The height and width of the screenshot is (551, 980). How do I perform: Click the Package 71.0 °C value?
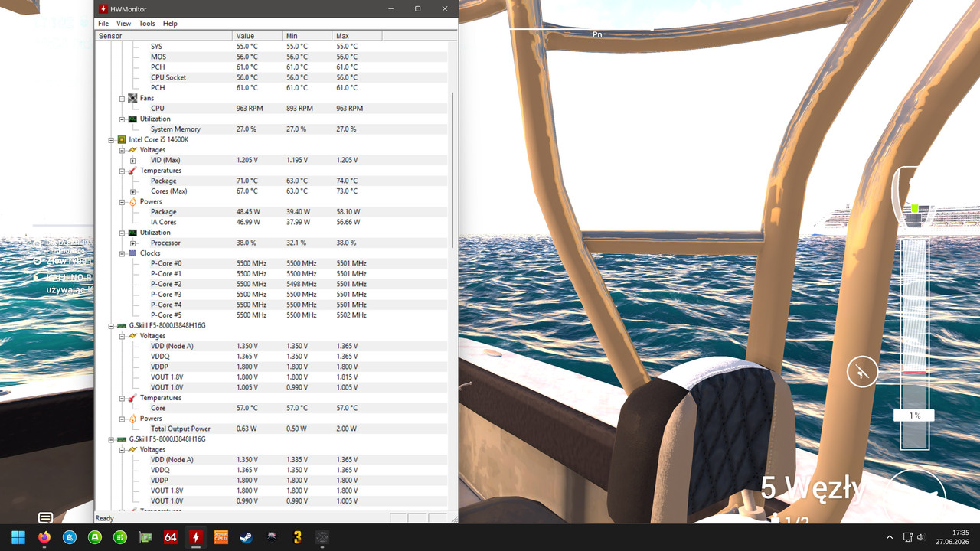pos(247,181)
